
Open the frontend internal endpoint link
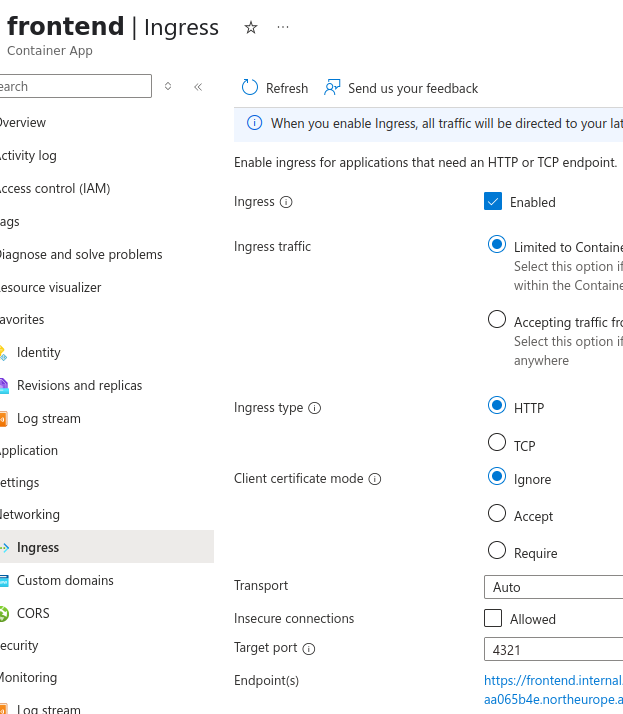553,689
